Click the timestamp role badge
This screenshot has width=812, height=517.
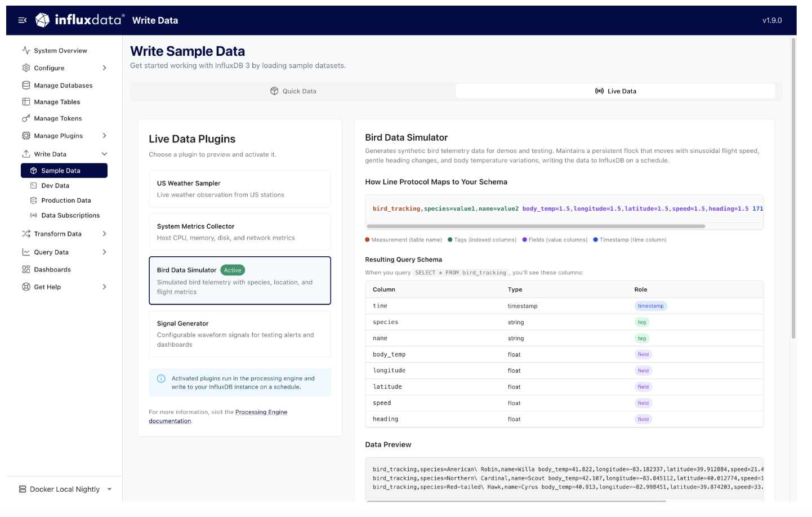650,306
